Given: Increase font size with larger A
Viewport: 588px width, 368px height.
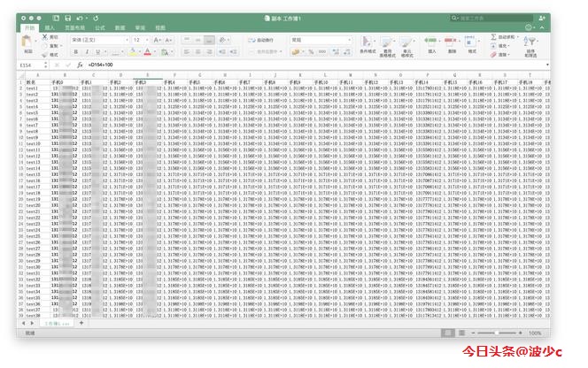Looking at the screenshot, I should pos(158,40).
